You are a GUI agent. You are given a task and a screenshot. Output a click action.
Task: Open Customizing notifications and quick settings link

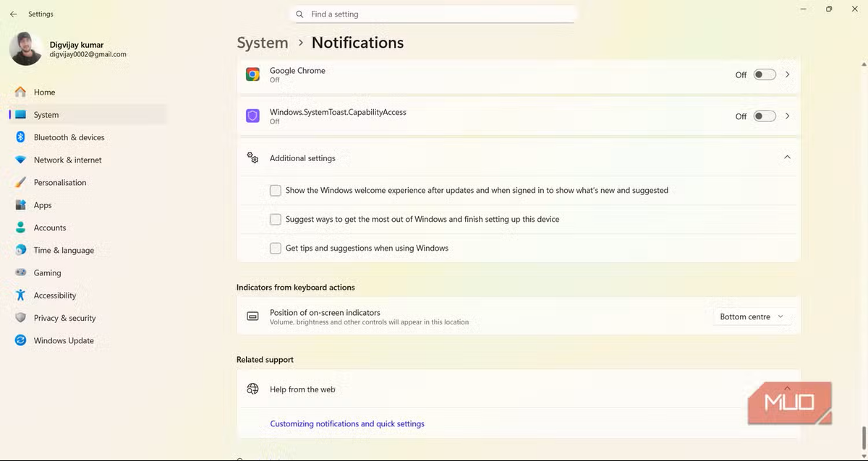click(347, 424)
